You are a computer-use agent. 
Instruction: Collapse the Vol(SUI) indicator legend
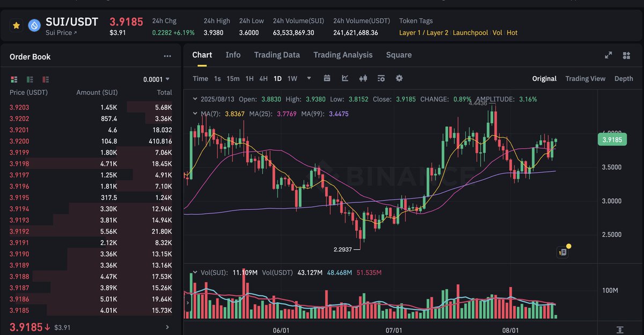click(x=195, y=273)
